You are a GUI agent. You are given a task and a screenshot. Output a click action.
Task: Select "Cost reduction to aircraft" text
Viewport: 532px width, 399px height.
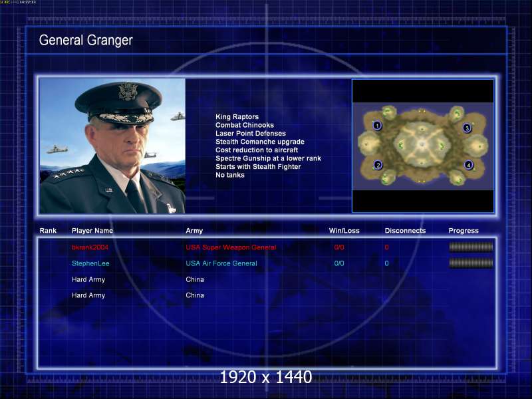point(257,150)
